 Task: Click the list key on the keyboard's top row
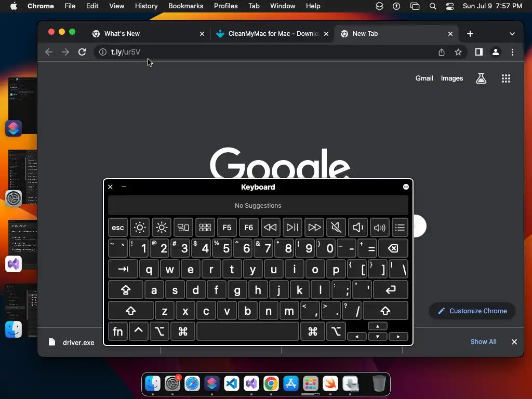pos(400,228)
